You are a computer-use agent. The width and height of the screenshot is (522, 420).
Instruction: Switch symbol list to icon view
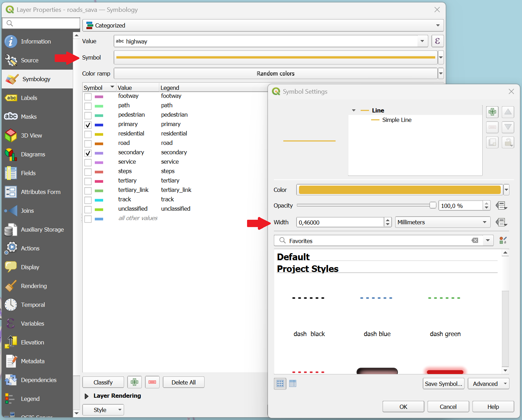[x=280, y=383]
